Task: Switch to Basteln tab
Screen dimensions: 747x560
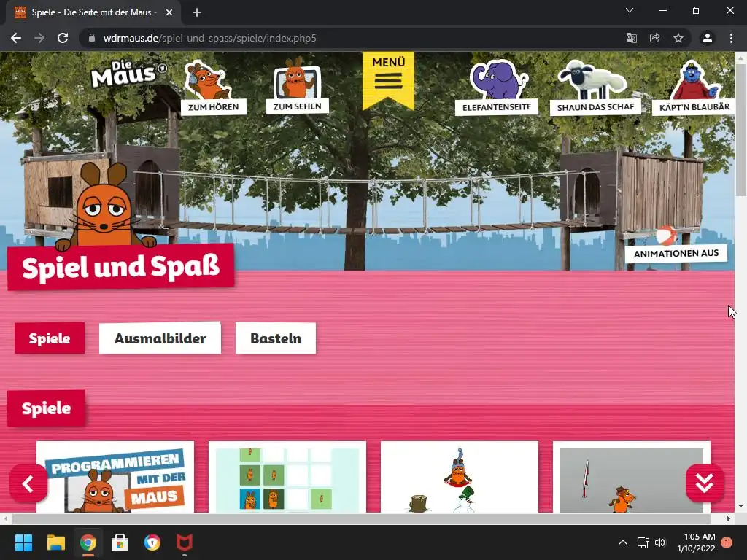Action: [275, 338]
